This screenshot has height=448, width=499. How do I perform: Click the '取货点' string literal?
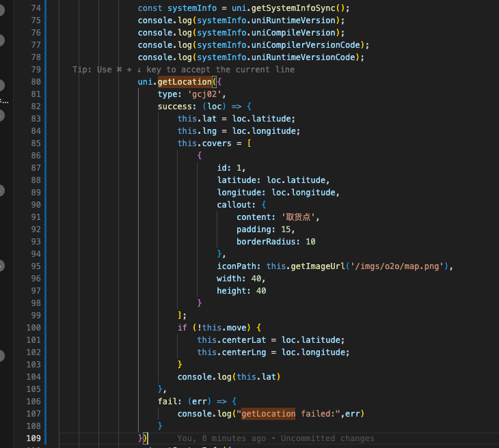coord(298,217)
